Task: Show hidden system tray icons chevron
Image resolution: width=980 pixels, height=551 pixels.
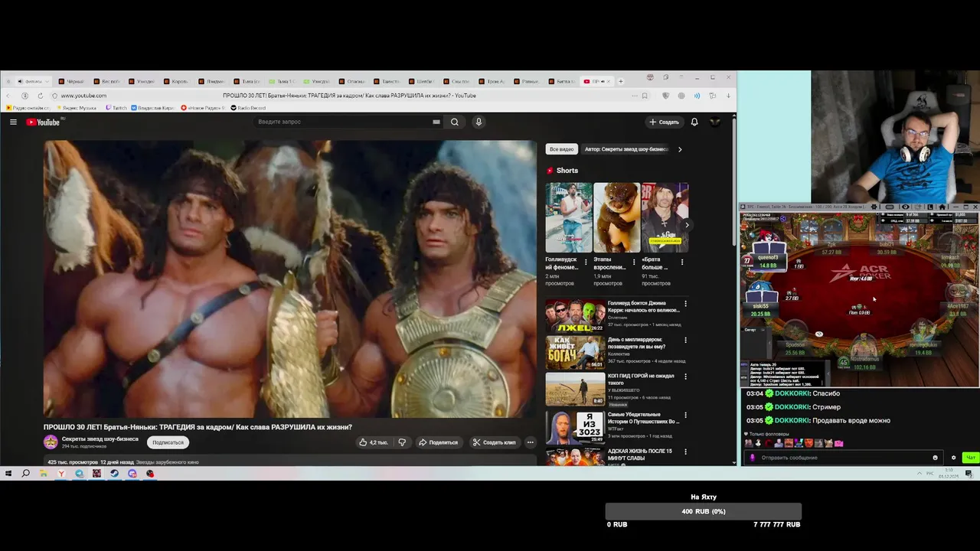Action: pyautogui.click(x=920, y=474)
